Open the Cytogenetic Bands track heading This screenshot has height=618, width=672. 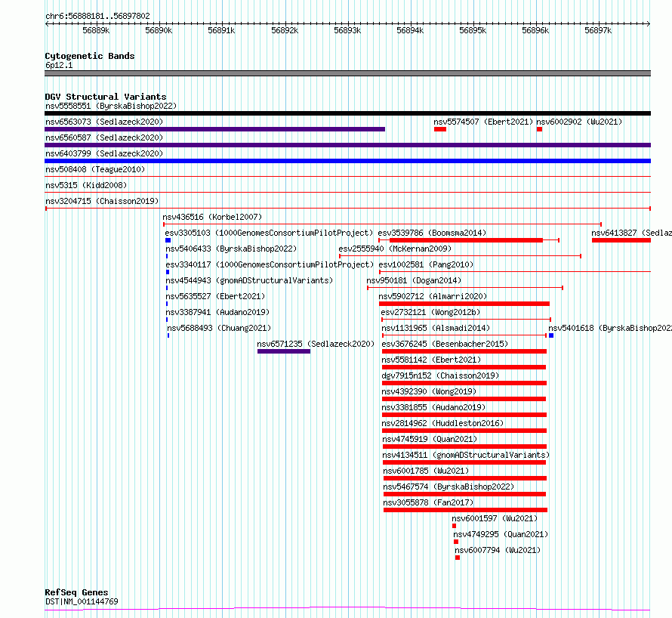90,56
